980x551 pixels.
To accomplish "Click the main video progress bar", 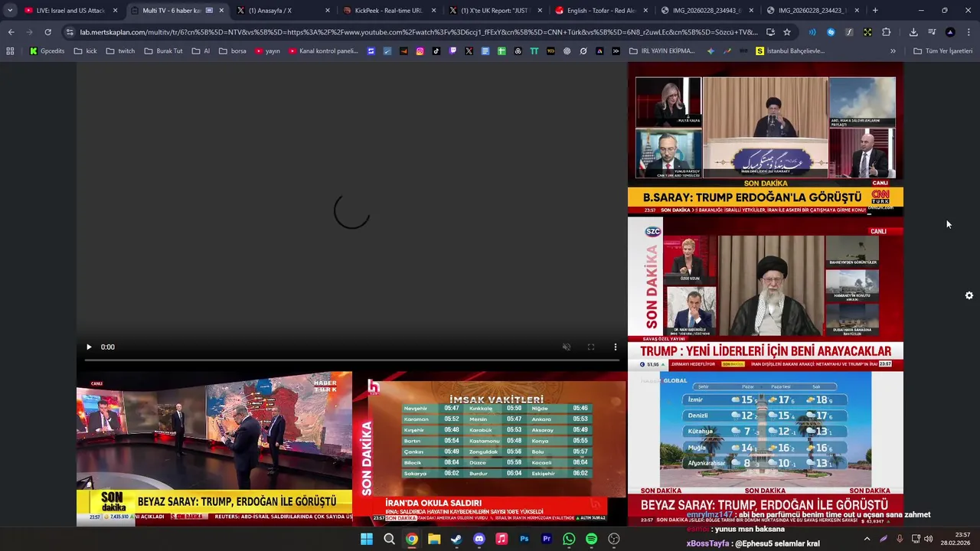I will 351,359.
